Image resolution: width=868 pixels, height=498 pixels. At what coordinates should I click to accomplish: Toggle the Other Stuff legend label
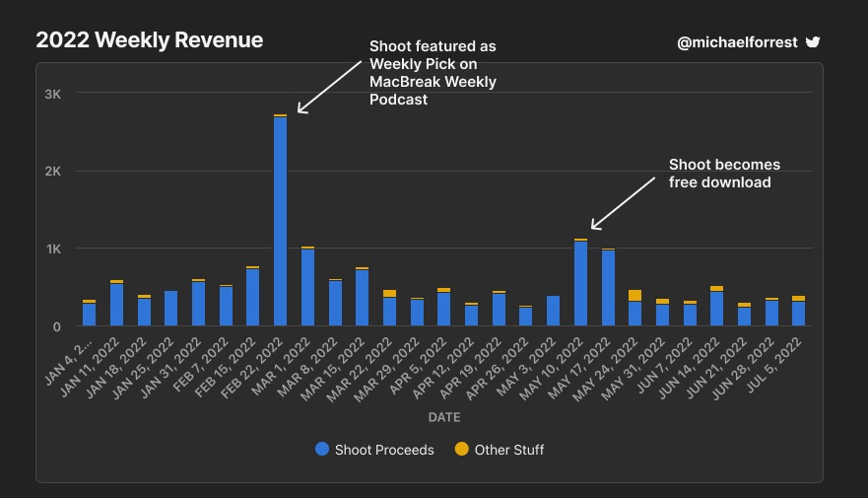click(x=509, y=450)
